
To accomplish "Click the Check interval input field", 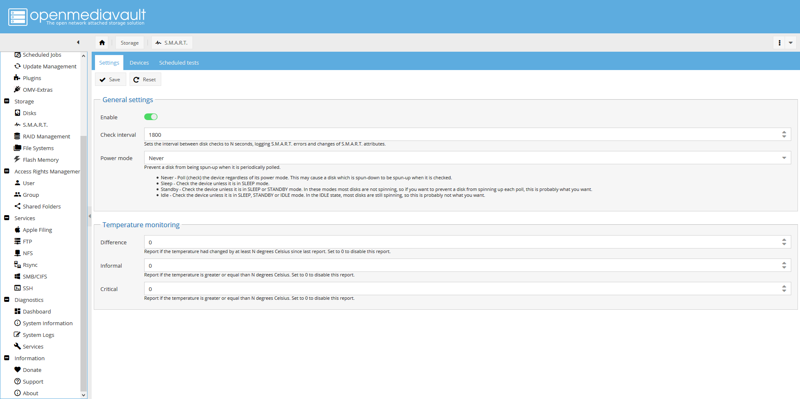I will click(x=461, y=135).
